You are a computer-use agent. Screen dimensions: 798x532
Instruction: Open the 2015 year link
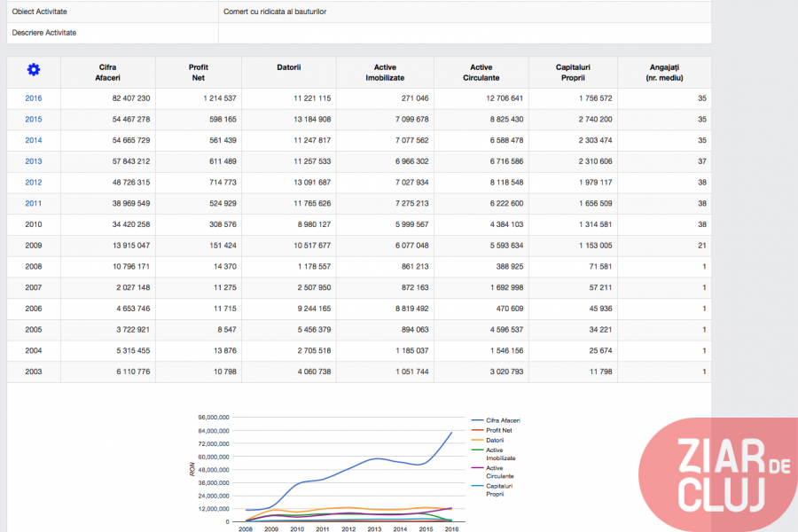(34, 120)
